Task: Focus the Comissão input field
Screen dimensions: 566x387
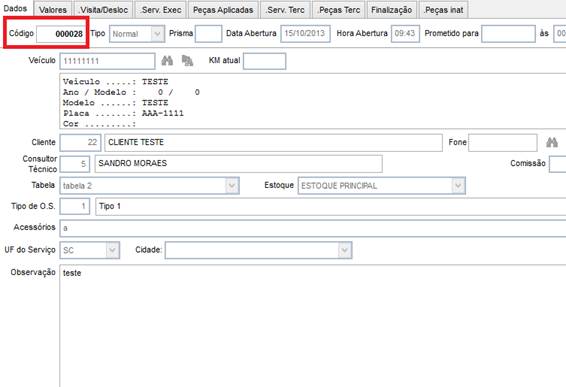Action: click(558, 164)
